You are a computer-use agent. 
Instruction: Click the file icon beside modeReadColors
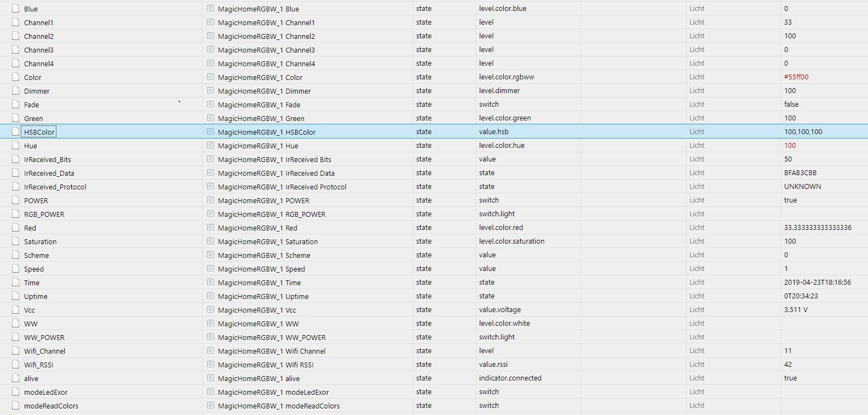[16, 406]
